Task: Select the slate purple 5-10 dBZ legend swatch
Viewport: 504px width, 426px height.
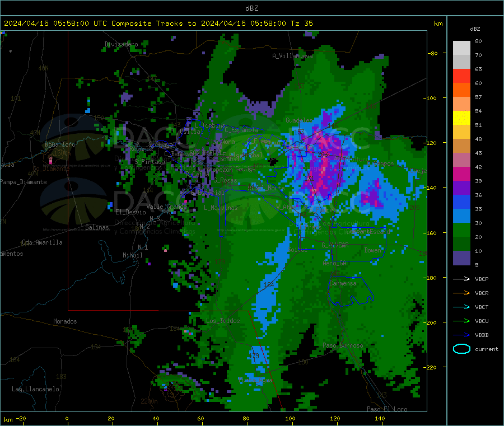Action: [x=461, y=258]
